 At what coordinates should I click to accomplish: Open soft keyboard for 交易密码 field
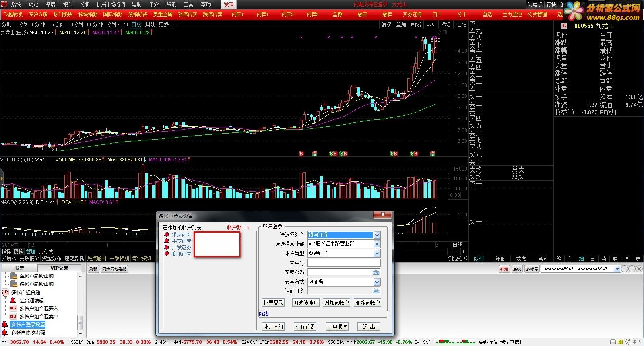376,272
